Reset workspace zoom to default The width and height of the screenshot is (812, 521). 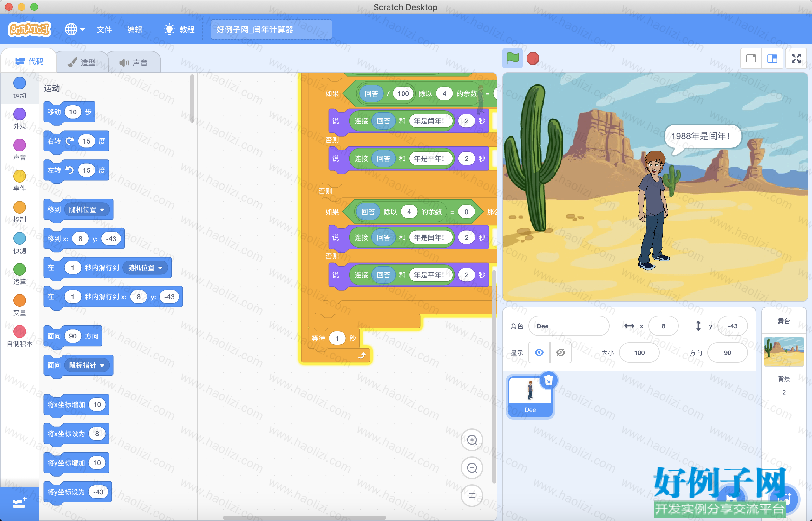point(472,496)
